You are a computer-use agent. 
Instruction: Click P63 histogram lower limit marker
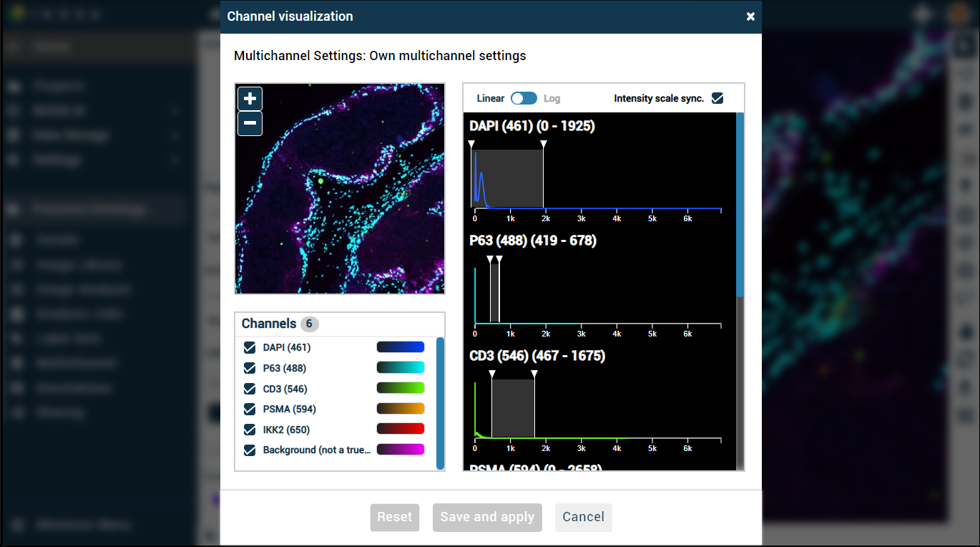pyautogui.click(x=490, y=259)
